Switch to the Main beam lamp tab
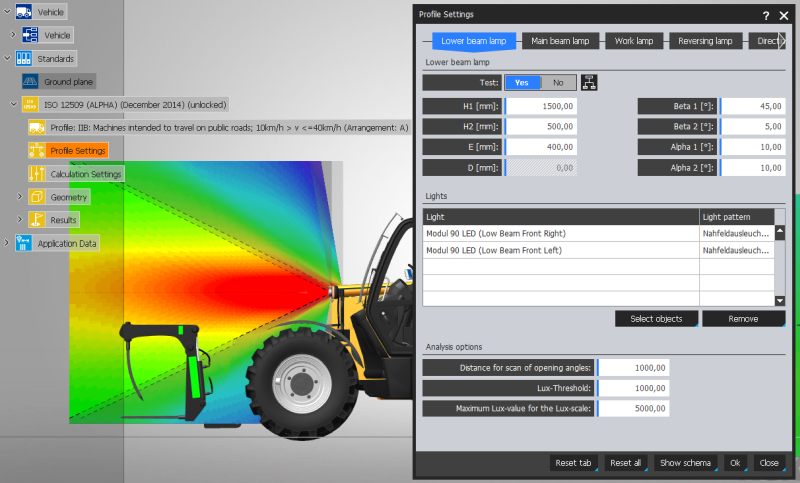Viewport: 800px width, 483px height. [x=560, y=41]
